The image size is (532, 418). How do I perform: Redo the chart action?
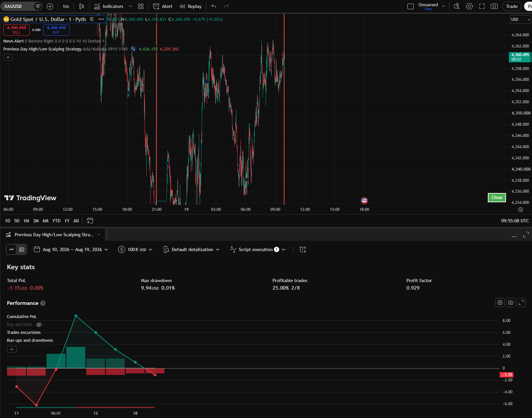(226, 6)
